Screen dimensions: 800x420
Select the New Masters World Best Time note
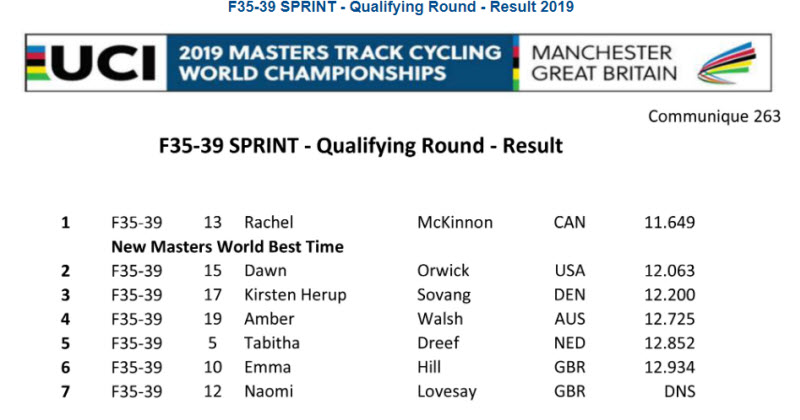(228, 246)
